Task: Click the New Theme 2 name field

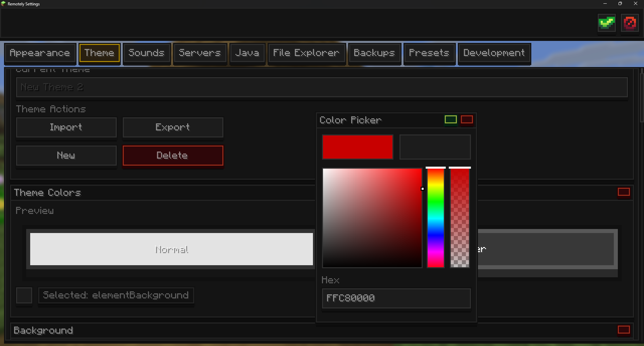Action: click(x=322, y=88)
